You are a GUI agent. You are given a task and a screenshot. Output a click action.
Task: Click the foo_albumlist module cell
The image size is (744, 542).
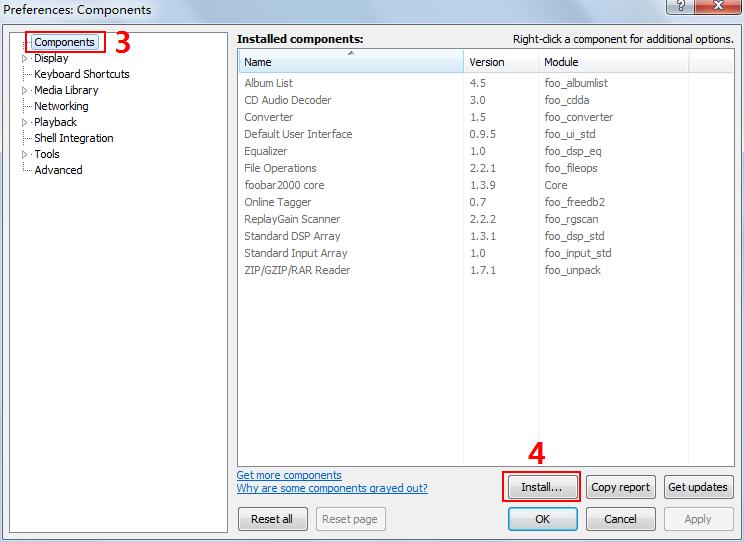[576, 83]
